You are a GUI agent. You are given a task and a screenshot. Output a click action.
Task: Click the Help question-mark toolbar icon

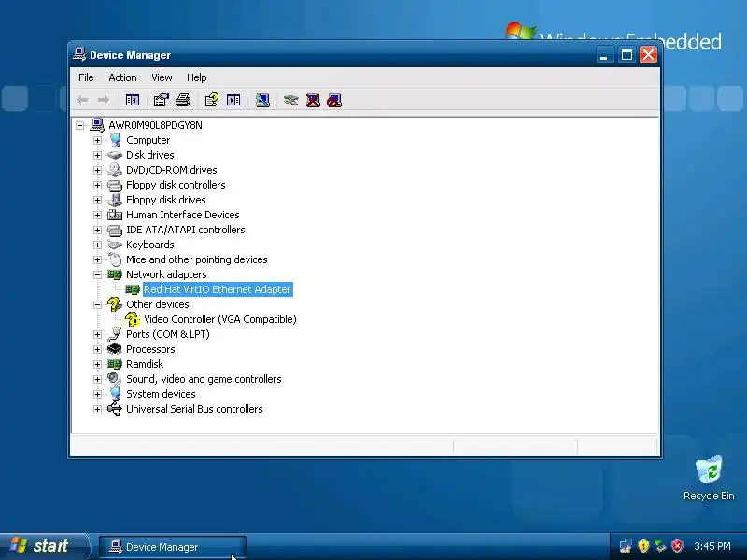pyautogui.click(x=212, y=100)
